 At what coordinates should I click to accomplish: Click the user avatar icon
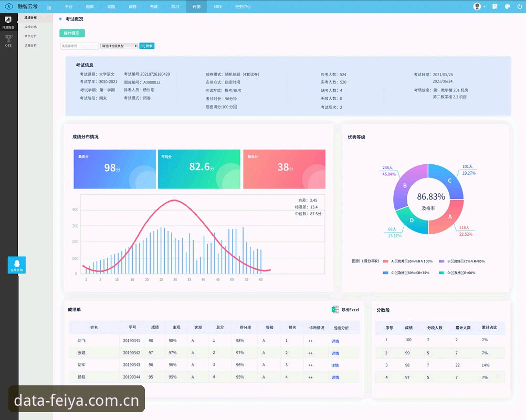pos(477,6)
